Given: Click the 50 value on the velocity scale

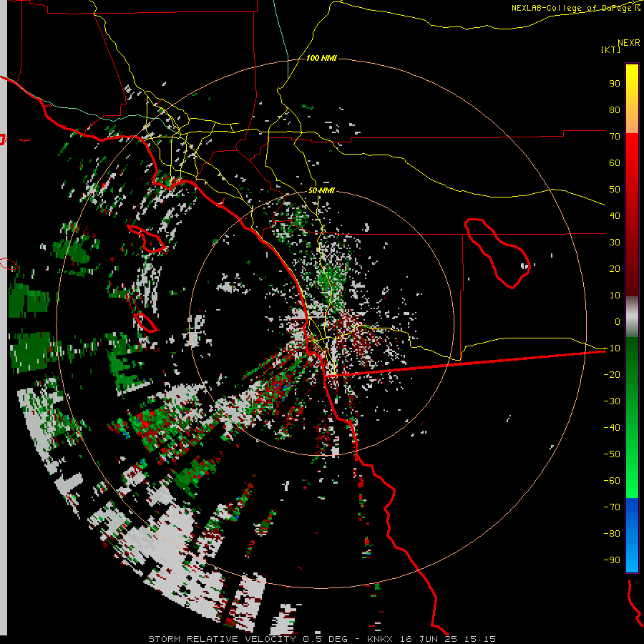Looking at the screenshot, I should pyautogui.click(x=615, y=190).
